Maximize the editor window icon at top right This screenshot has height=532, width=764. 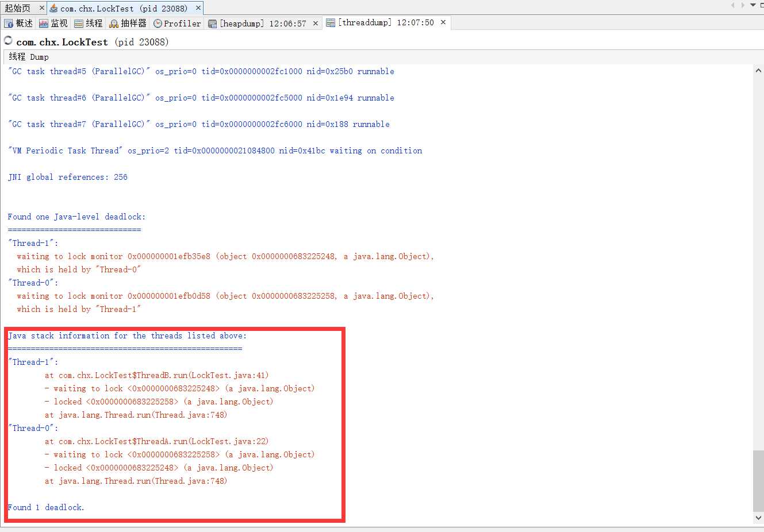761,5
